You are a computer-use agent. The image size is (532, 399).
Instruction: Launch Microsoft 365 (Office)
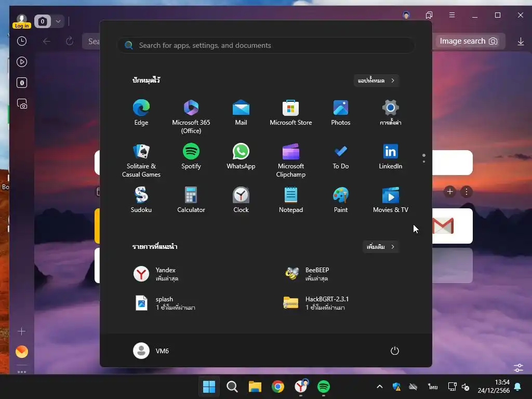(191, 116)
